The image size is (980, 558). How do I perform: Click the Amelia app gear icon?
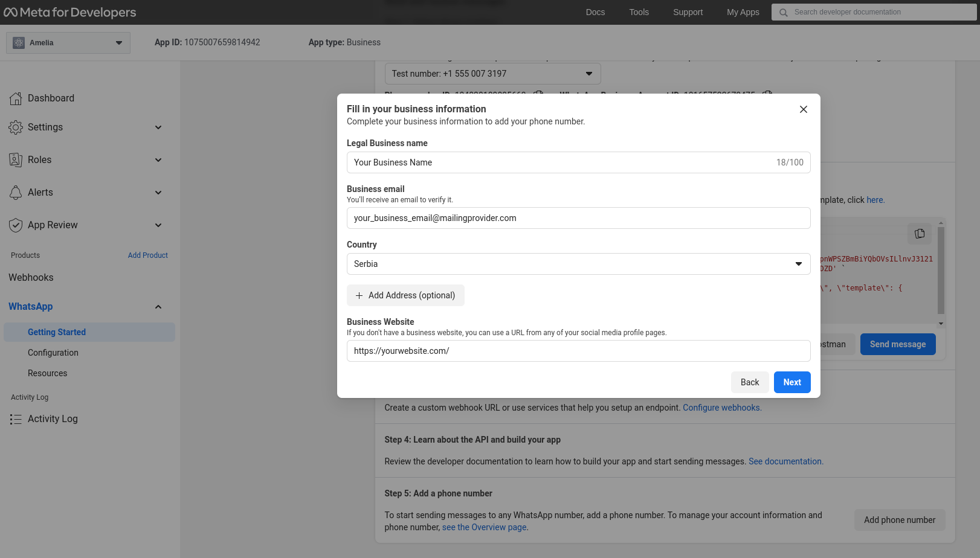(x=19, y=43)
